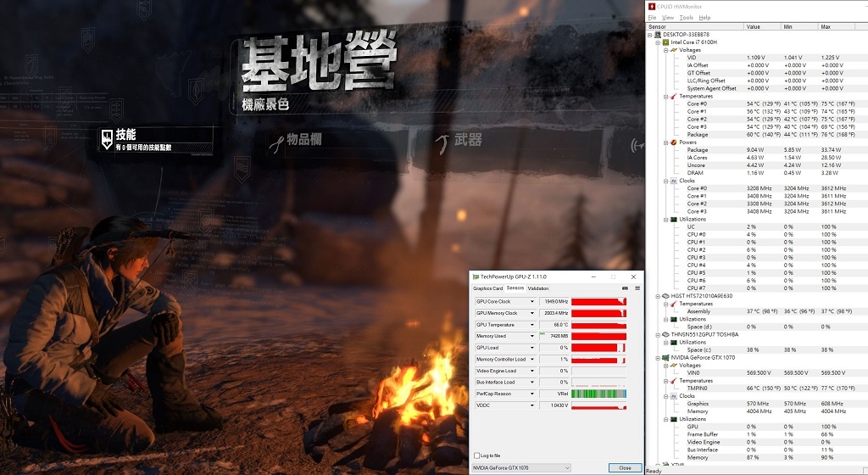868x475 pixels.
Task: Collapse the Powers tree node
Action: pyautogui.click(x=666, y=142)
